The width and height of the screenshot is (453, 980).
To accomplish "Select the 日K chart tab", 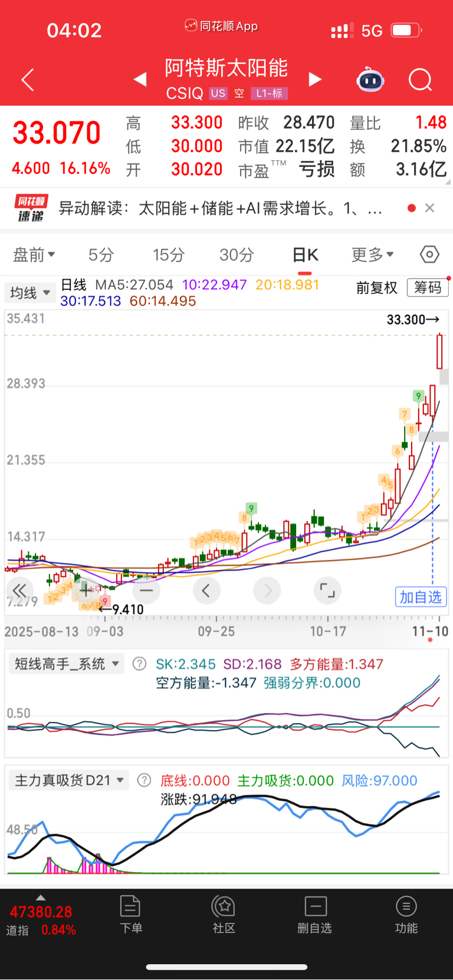I will (x=305, y=255).
